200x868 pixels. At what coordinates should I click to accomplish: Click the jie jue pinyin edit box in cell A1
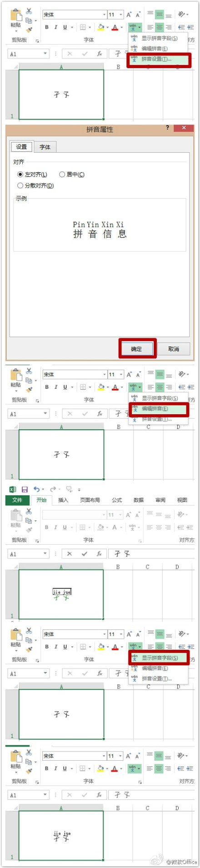click(62, 592)
